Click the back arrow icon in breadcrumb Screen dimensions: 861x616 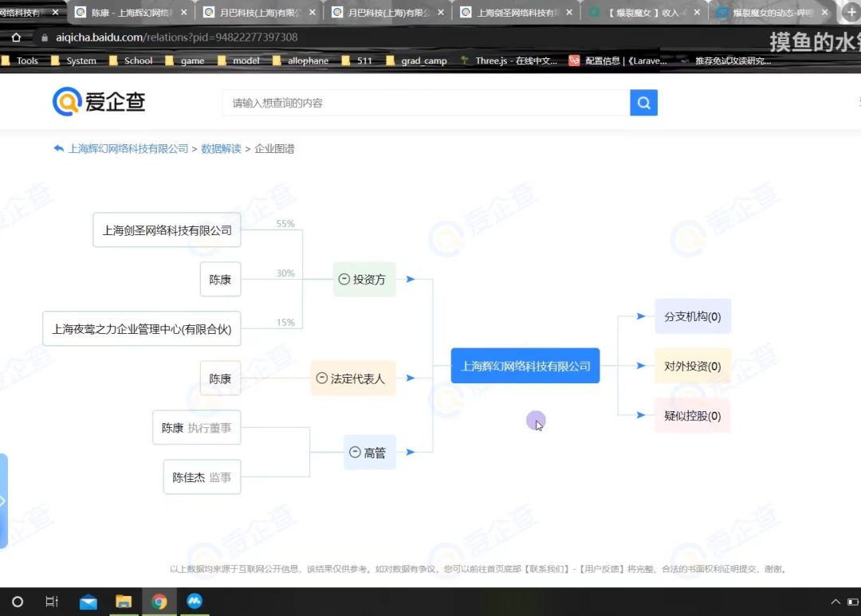pyautogui.click(x=59, y=148)
